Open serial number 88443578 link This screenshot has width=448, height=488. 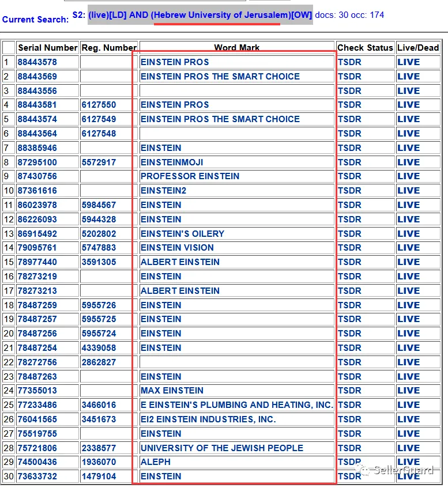coord(37,62)
